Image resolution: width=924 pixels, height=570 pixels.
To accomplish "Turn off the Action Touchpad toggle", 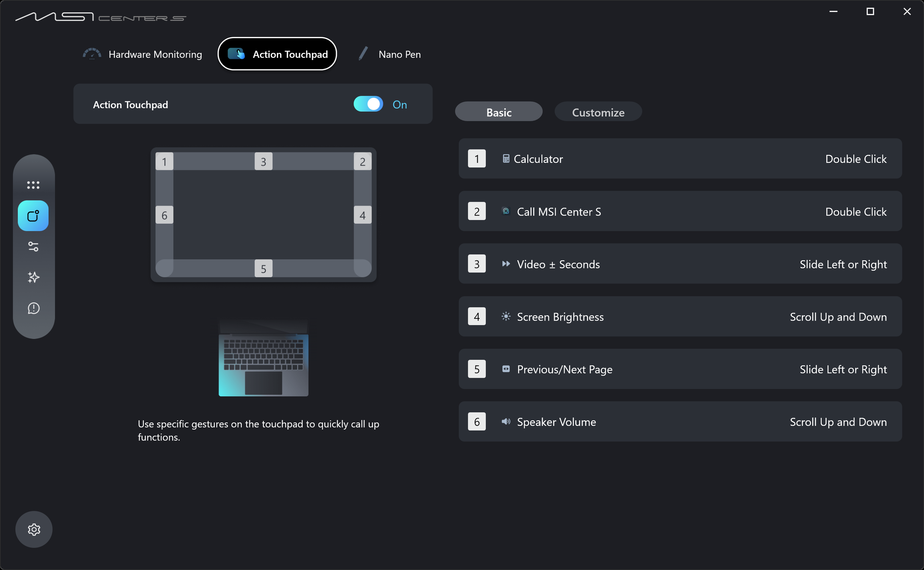I will pos(368,104).
